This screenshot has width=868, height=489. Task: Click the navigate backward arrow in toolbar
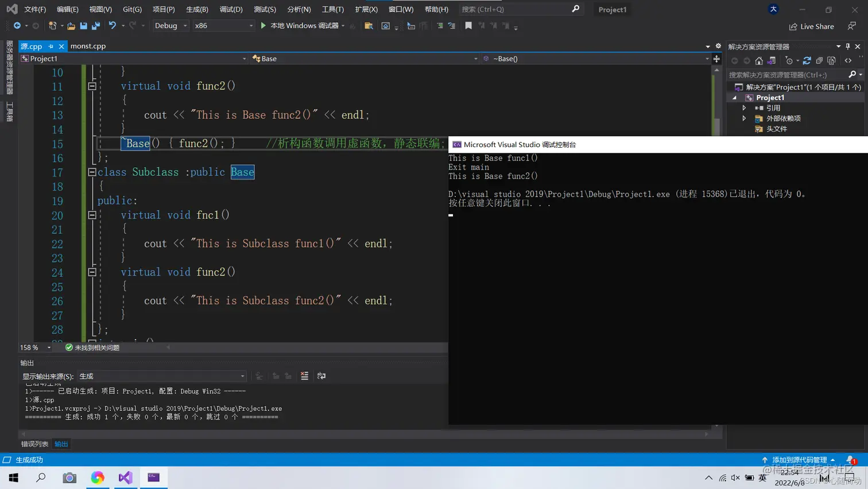click(17, 26)
